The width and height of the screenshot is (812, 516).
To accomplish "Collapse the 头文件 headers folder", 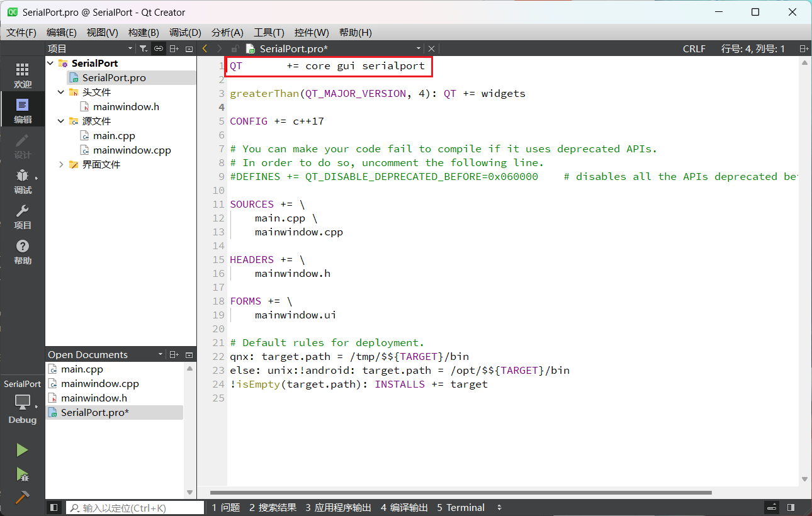I will coord(61,92).
